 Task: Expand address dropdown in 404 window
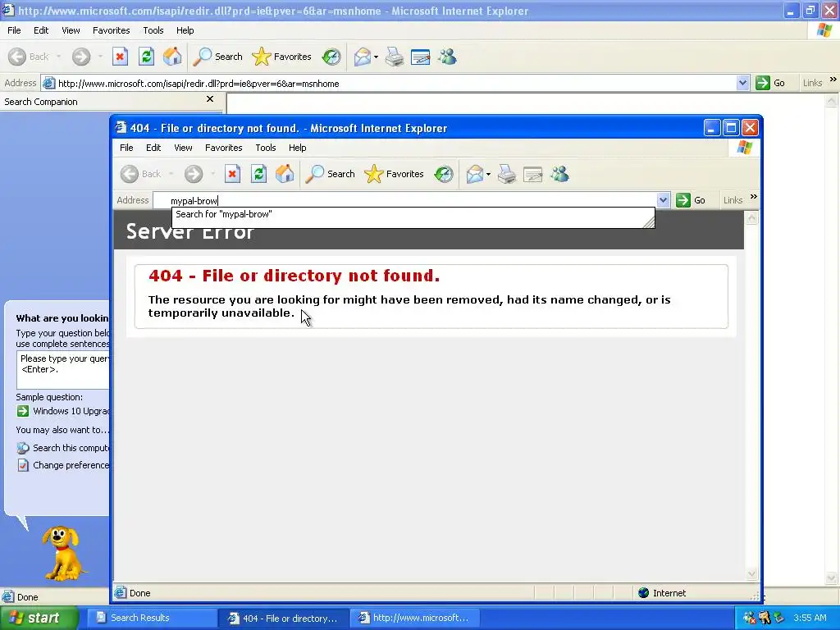[663, 200]
